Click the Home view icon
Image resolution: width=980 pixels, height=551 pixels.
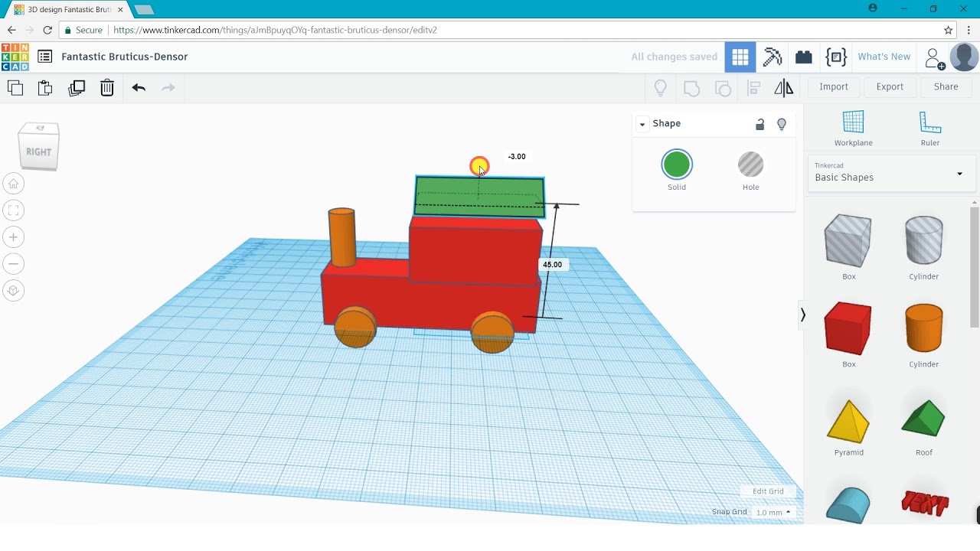click(x=13, y=184)
